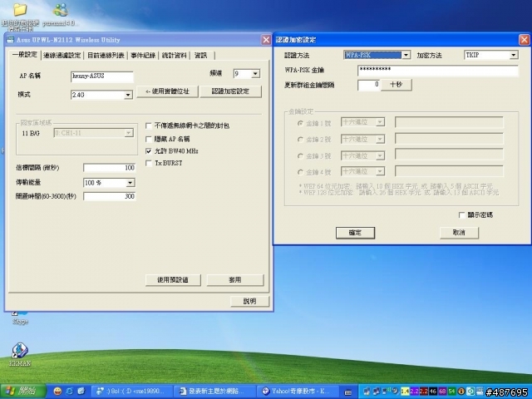This screenshot has width=532, height=399.
Task: Switch to the 一般設定 tab
Action: pyautogui.click(x=25, y=55)
